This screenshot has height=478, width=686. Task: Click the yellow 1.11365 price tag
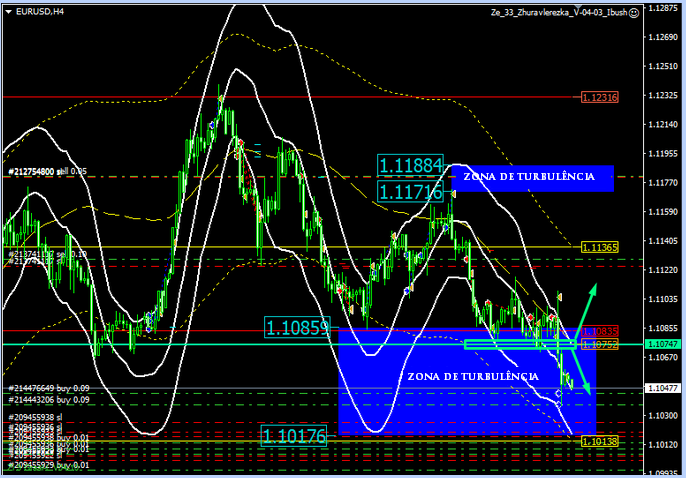point(600,246)
